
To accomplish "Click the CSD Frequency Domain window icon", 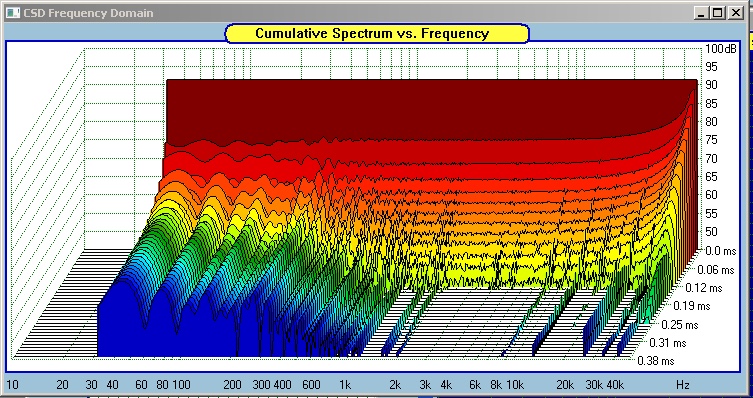I will [x=13, y=13].
